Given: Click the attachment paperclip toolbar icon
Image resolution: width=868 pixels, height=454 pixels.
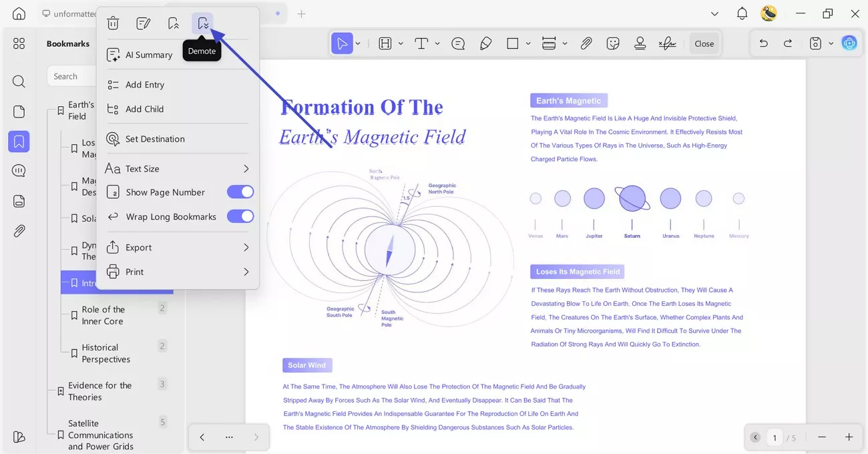Looking at the screenshot, I should click(586, 43).
